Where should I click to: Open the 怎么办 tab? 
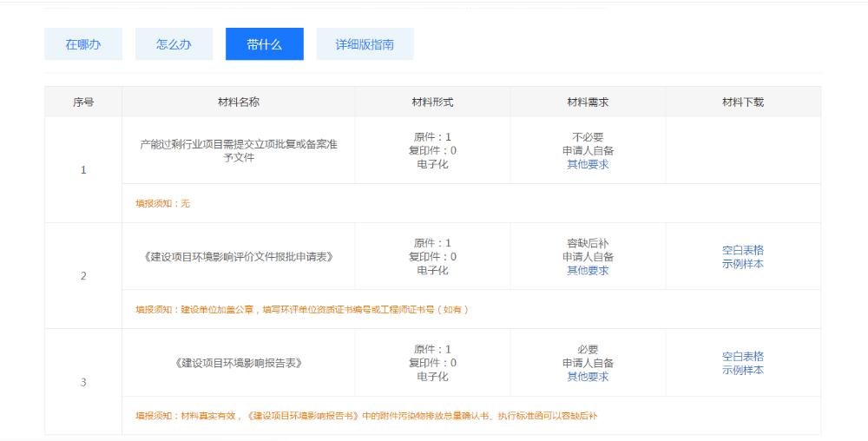(x=174, y=44)
